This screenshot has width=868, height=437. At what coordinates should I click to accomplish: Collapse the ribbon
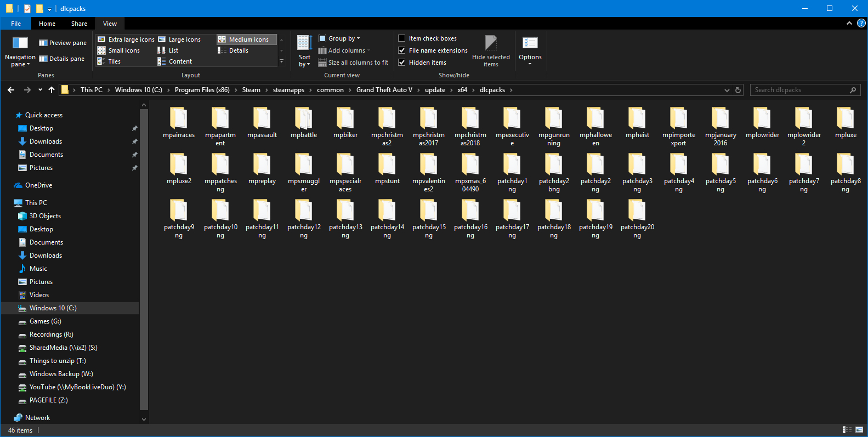coord(849,23)
